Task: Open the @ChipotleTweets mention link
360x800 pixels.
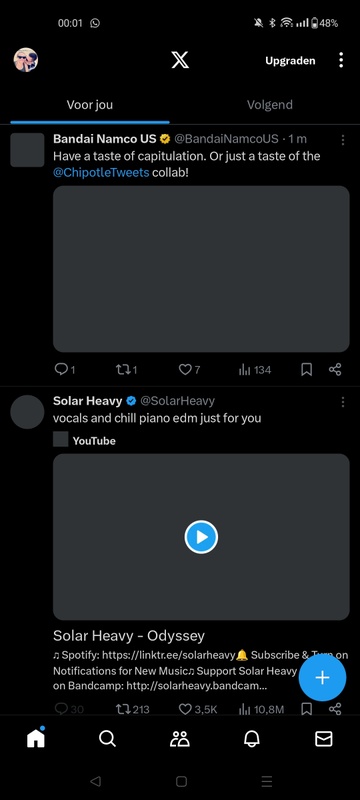Action: pyautogui.click(x=101, y=172)
